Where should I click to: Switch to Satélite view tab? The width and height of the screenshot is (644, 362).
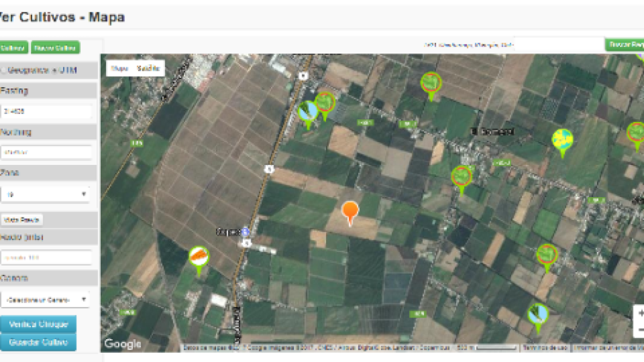[x=148, y=68]
